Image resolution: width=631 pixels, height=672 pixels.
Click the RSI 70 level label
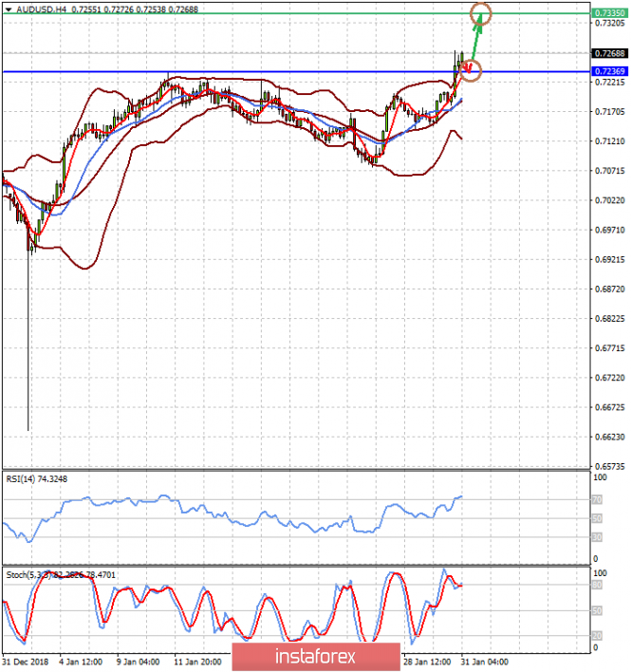(596, 498)
